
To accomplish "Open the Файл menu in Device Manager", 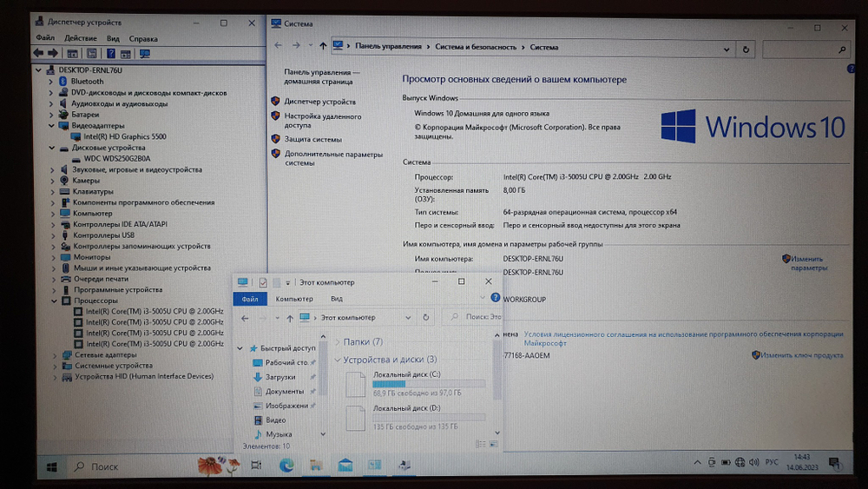I will 45,38.
